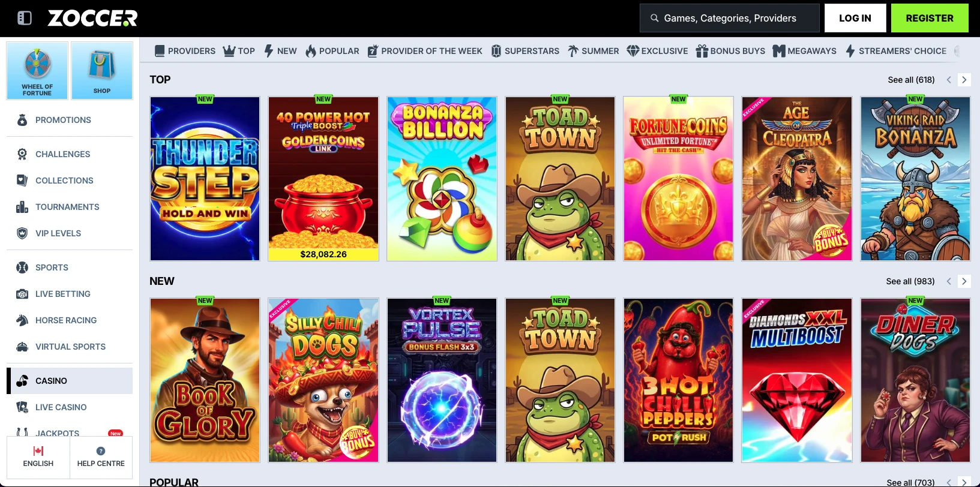This screenshot has width=980, height=487.
Task: Click the Sports ball icon
Action: [22, 267]
